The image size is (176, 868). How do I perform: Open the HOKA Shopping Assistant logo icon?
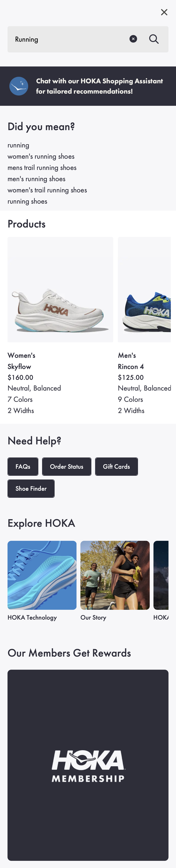click(x=19, y=86)
